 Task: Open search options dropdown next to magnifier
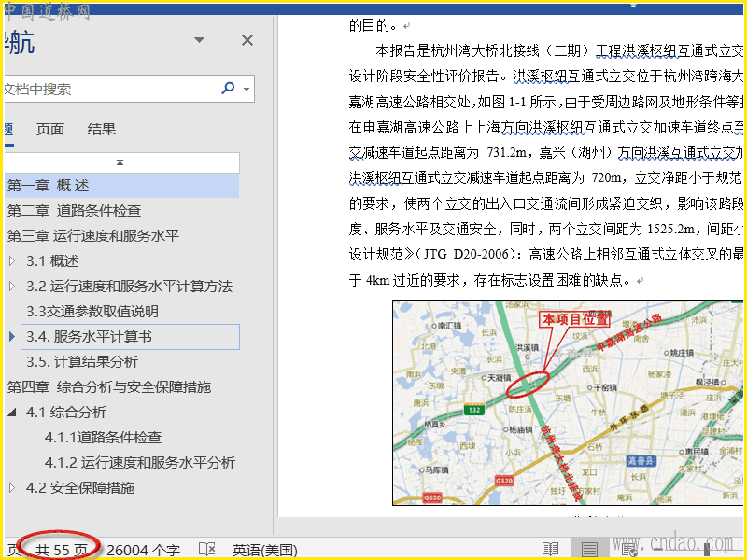(247, 89)
